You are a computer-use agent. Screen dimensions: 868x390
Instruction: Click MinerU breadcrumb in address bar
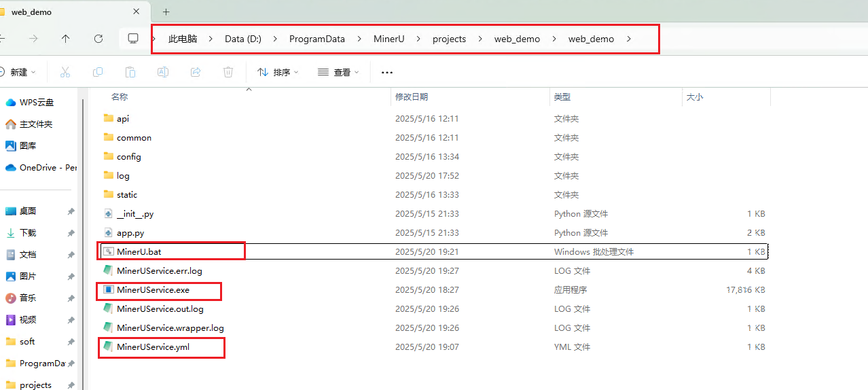(x=389, y=39)
